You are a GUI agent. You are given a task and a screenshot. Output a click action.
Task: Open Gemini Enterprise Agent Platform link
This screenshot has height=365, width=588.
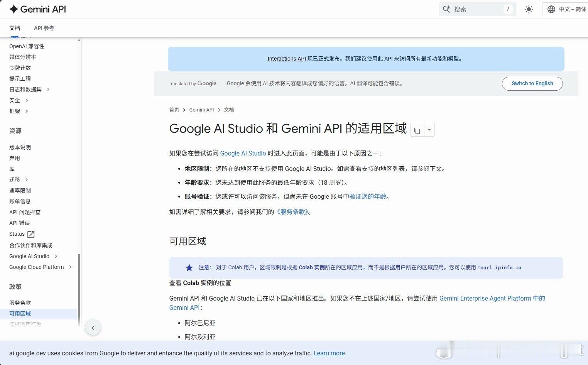[x=492, y=298]
